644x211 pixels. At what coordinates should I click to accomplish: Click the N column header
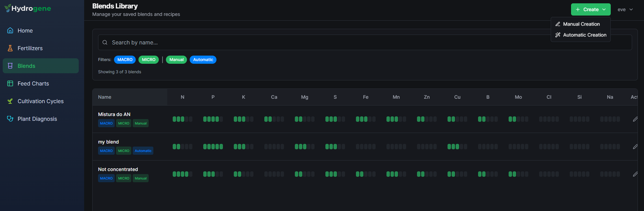coord(182,97)
